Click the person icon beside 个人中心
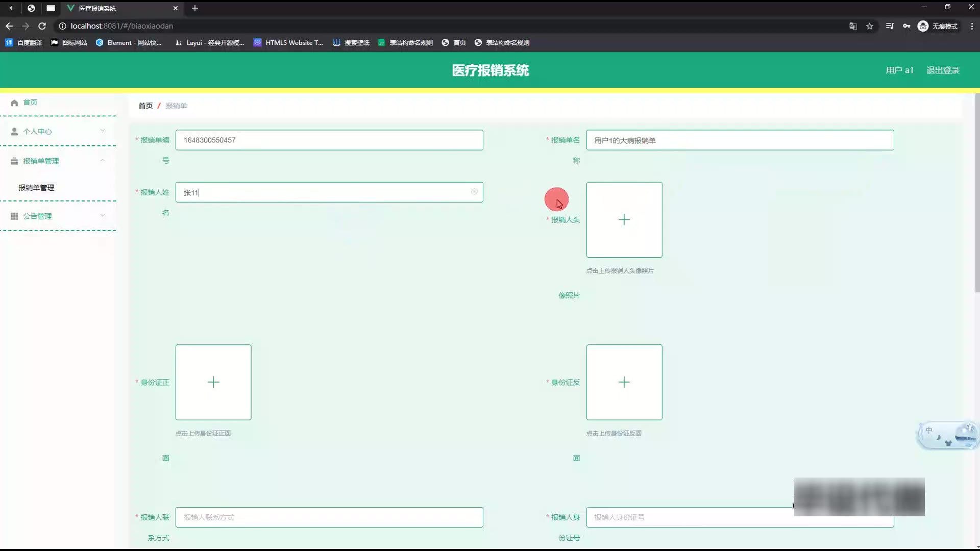Screen dimensions: 980x551 tap(14, 132)
